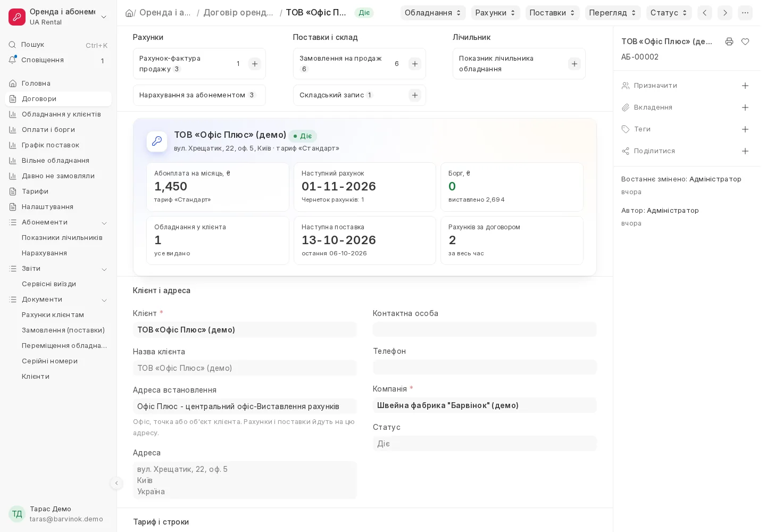Image resolution: width=766 pixels, height=532 pixels.
Task: Open Серійні номери in sidebar
Action: 59,361
